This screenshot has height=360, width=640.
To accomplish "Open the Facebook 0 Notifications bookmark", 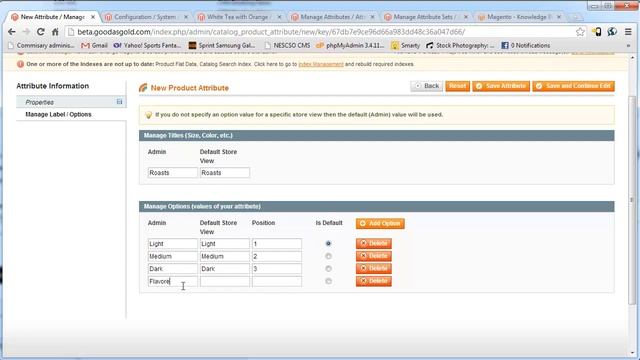I will pos(525,45).
